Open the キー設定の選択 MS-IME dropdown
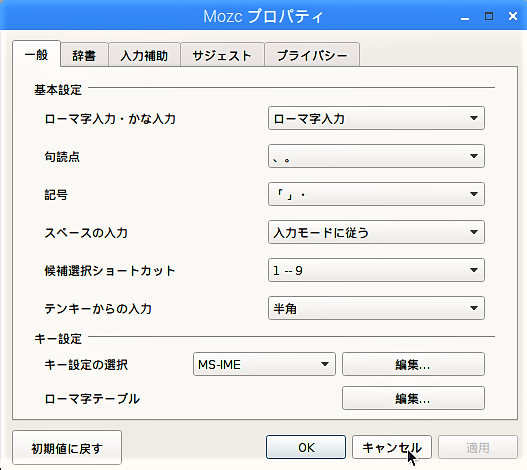The height and width of the screenshot is (470, 527). click(264, 364)
